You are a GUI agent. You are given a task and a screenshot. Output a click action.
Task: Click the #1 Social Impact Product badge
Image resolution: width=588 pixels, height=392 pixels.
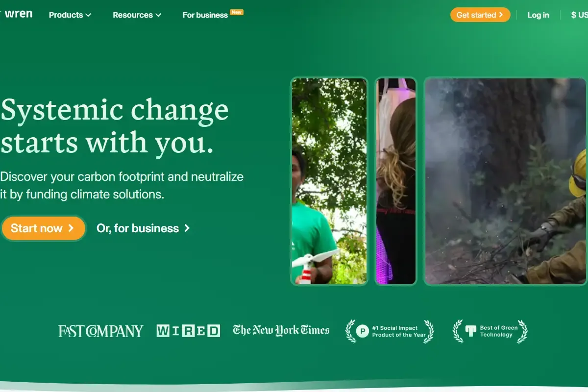click(390, 331)
